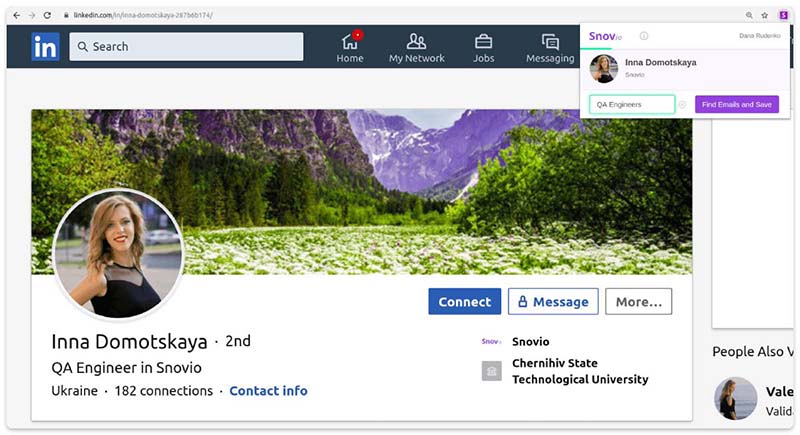Click the Find Emails and Save button
This screenshot has width=800, height=435.
point(737,105)
